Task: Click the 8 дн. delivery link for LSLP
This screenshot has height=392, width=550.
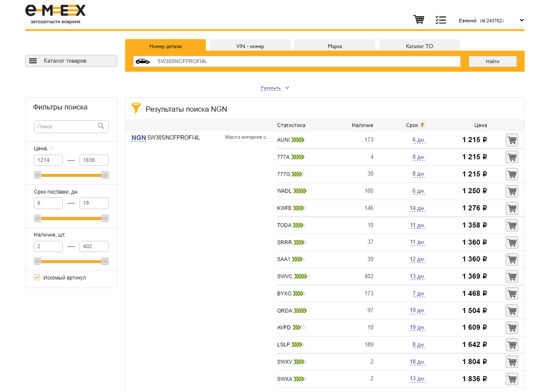Action: (419, 345)
